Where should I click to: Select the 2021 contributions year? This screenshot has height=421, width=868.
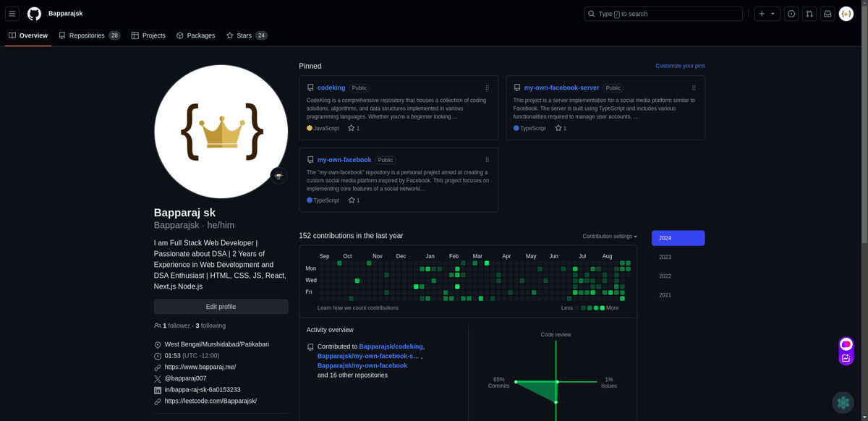click(665, 294)
